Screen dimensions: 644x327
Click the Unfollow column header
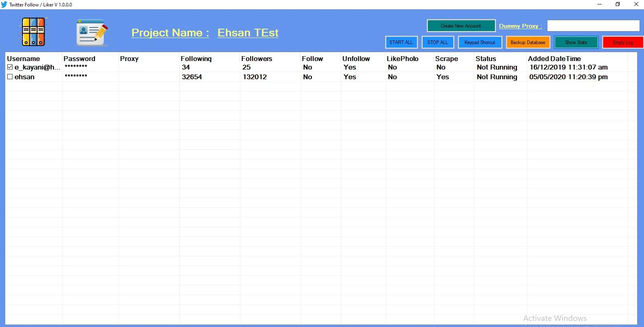pyautogui.click(x=363, y=59)
